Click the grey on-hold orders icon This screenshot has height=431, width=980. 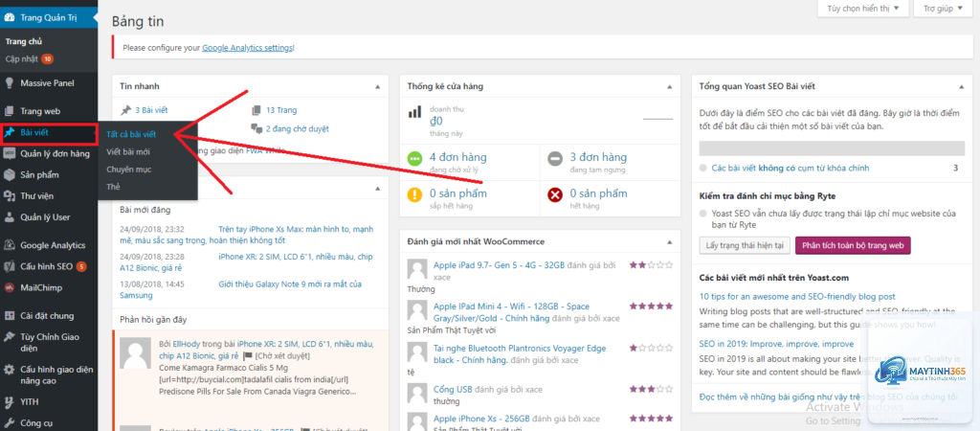pos(555,159)
